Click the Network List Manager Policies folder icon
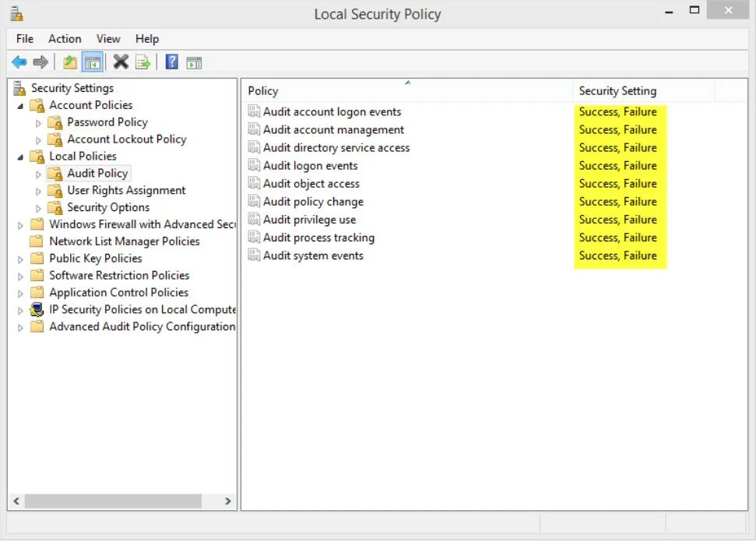The image size is (756, 542). click(x=37, y=241)
